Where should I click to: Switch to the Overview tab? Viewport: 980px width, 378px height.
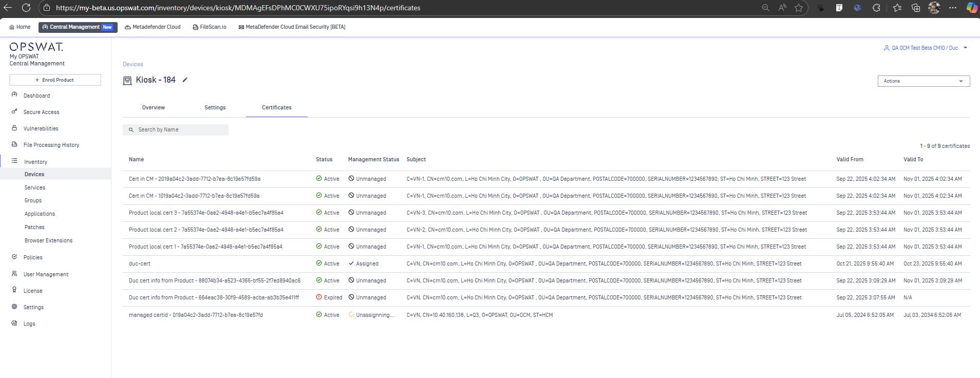pyautogui.click(x=154, y=108)
